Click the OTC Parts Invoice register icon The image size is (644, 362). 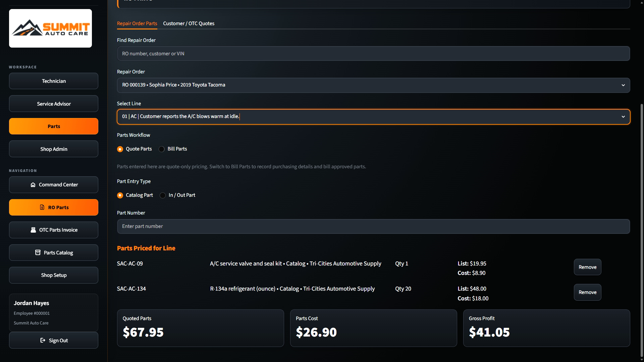click(33, 230)
